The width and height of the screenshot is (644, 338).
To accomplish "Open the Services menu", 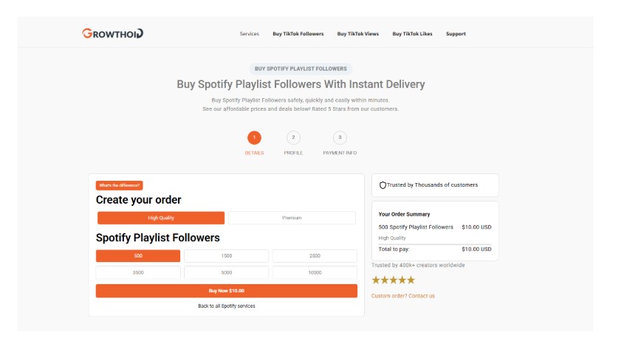I will point(250,34).
